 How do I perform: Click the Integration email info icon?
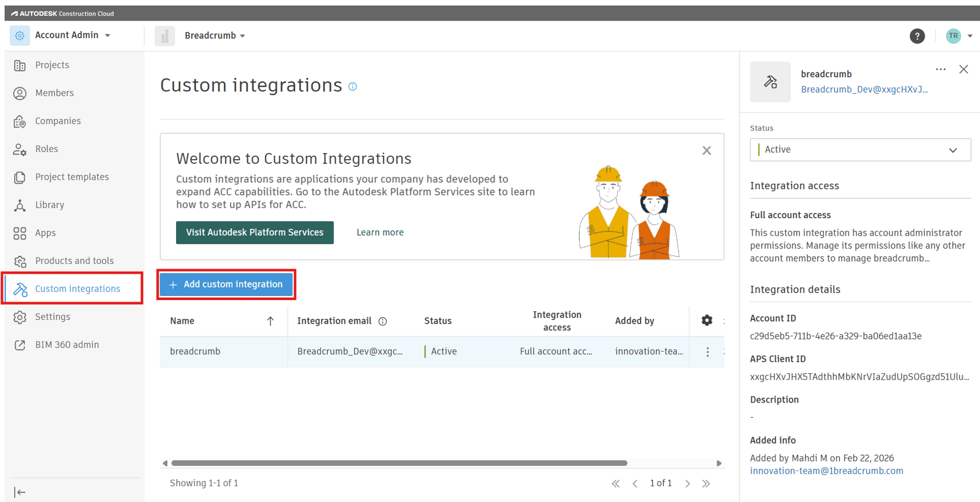[383, 321]
